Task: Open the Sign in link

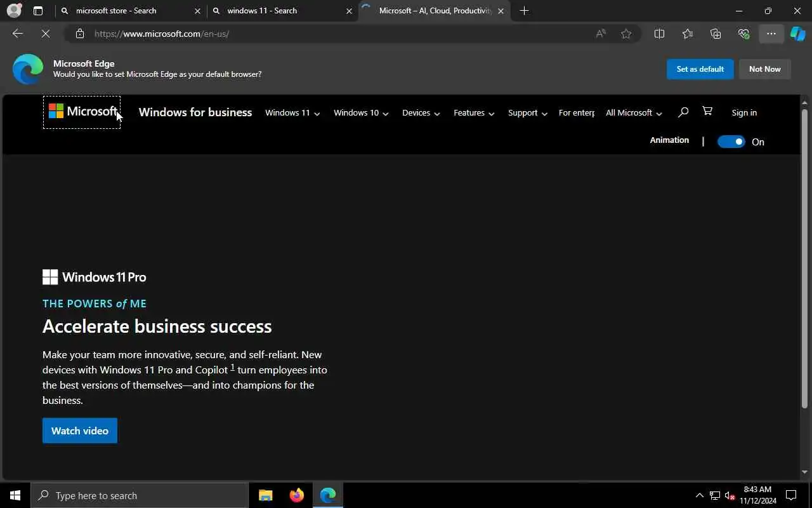Action: tap(744, 112)
